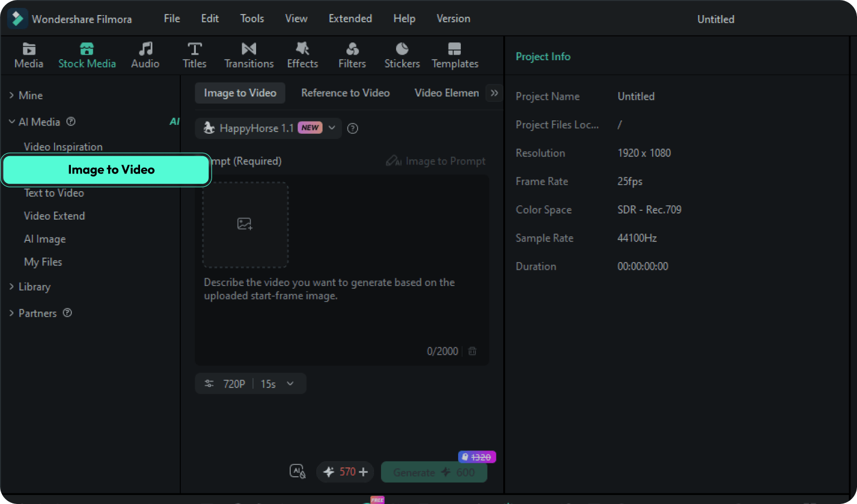Click the Sample Rate value 44100Hz
The width and height of the screenshot is (857, 504).
click(x=637, y=238)
